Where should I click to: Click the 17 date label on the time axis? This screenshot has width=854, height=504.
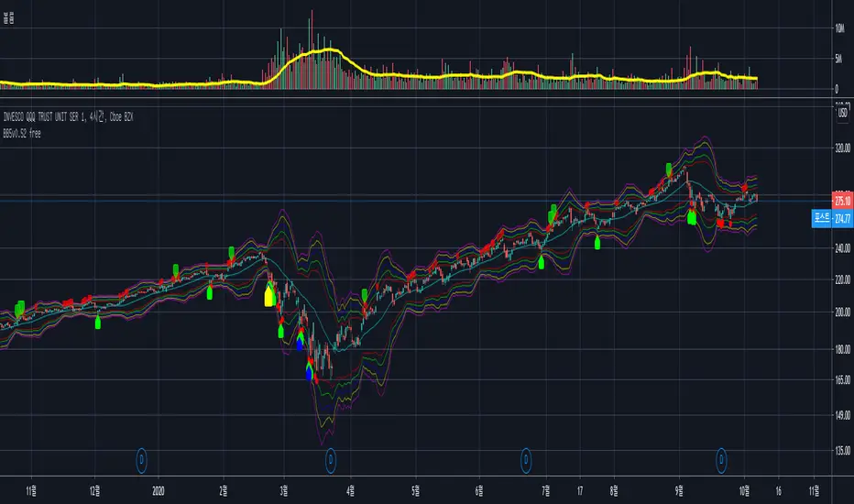click(x=580, y=491)
